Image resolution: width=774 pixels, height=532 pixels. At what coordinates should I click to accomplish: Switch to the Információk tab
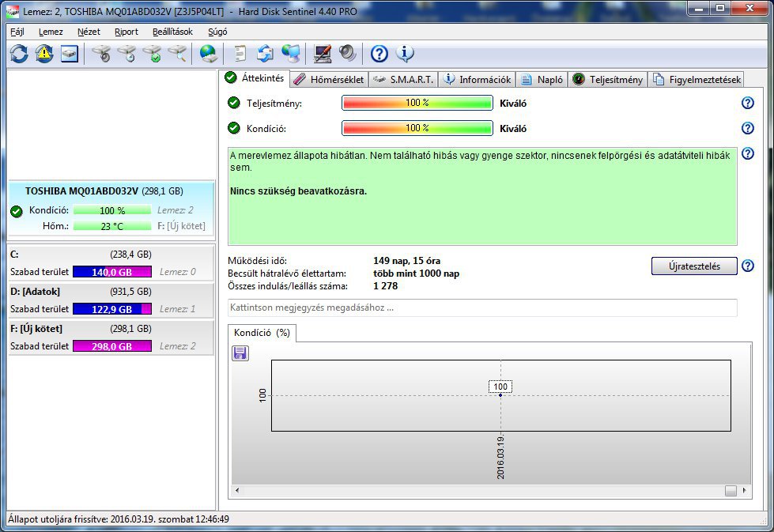point(478,80)
